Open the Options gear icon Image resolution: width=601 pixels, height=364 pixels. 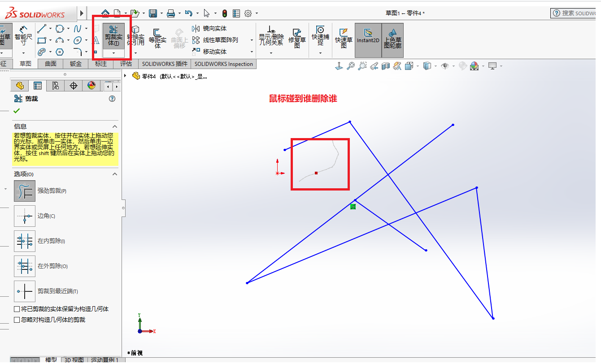click(248, 13)
